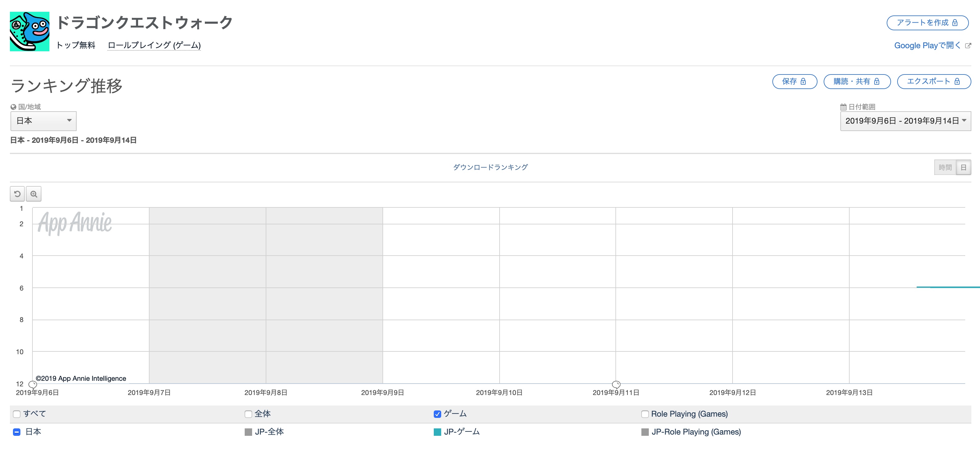Select the ダウンロードランキング tab
980x463 pixels.
tap(490, 168)
